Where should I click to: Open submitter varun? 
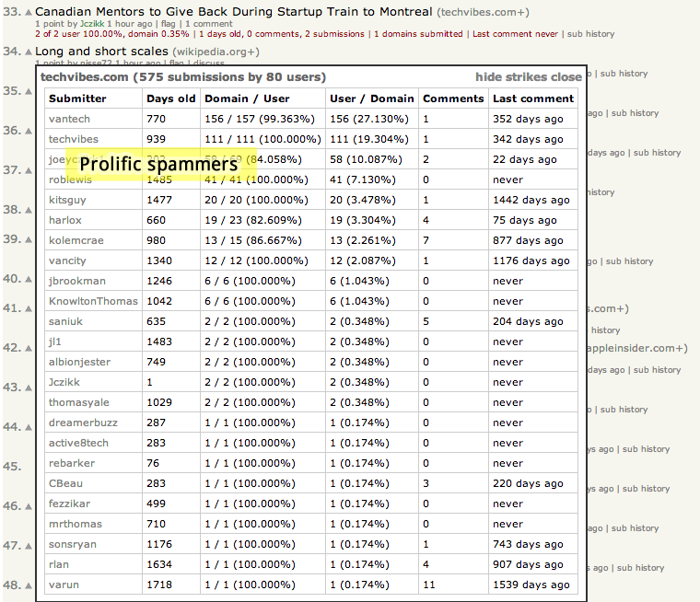[x=64, y=585]
